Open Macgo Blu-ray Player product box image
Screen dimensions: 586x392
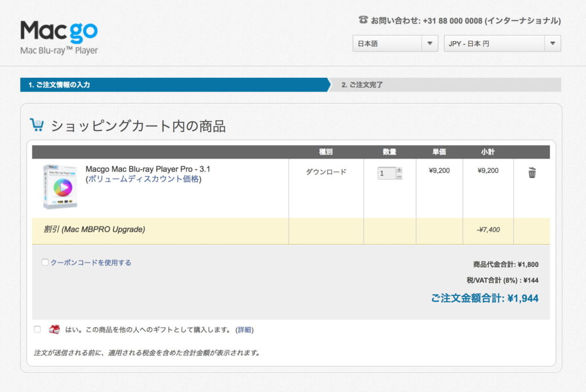(60, 187)
